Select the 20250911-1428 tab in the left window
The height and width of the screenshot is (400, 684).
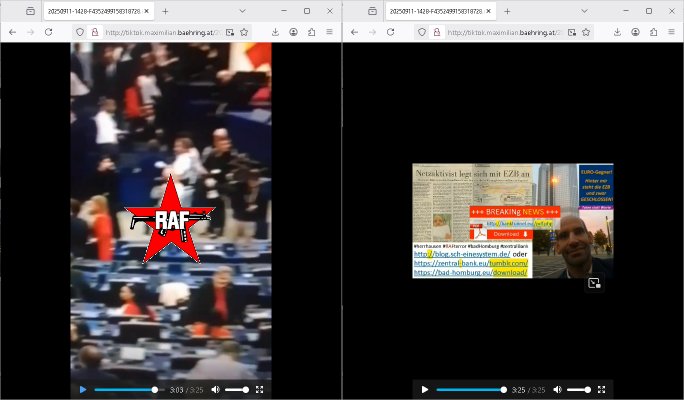(95, 11)
